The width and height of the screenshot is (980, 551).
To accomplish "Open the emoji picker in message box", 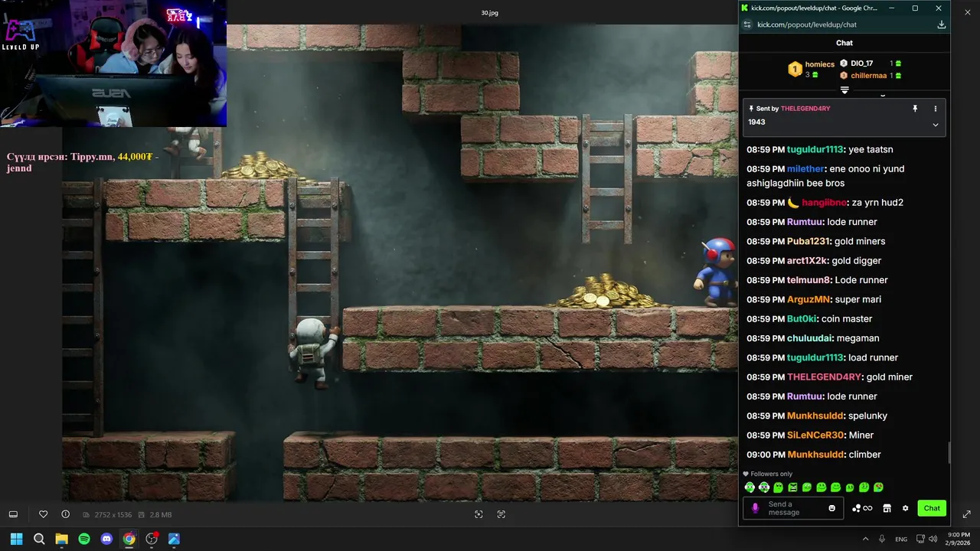I will click(x=832, y=508).
